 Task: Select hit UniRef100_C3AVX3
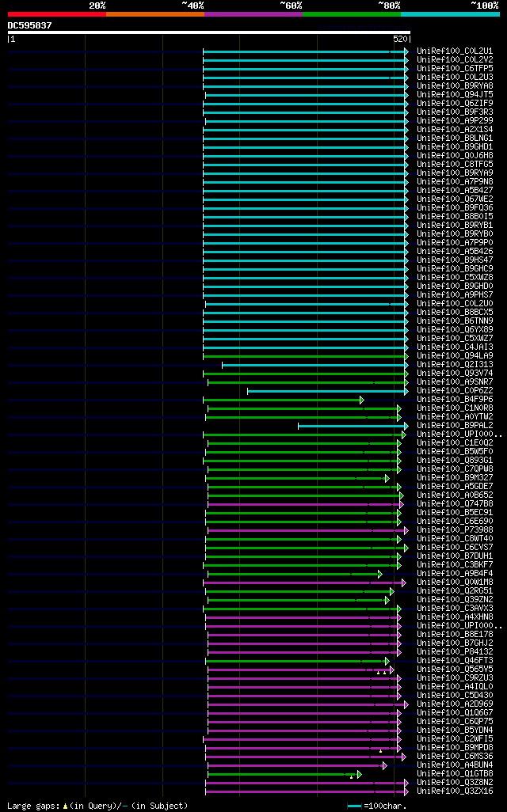pos(455,608)
